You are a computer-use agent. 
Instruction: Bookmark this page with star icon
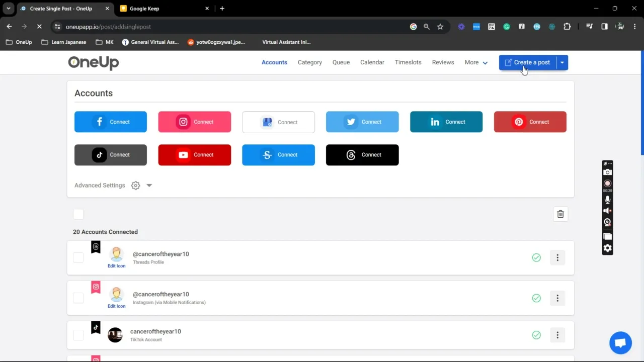(x=440, y=27)
